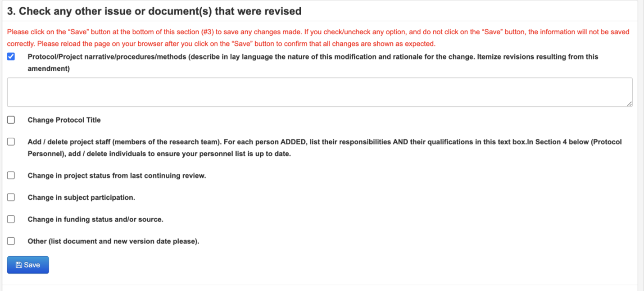This screenshot has width=644, height=291.
Task: Click the "Change Protocol Title" label text
Action: [64, 120]
